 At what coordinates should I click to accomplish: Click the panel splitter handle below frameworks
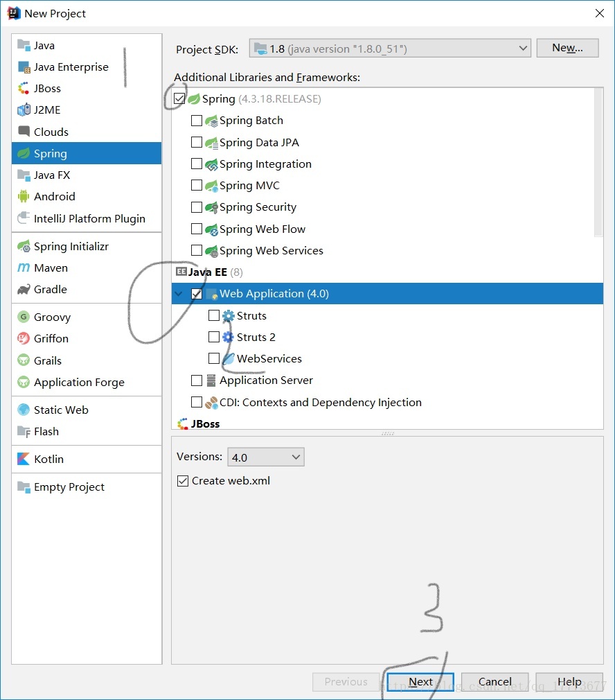click(388, 433)
